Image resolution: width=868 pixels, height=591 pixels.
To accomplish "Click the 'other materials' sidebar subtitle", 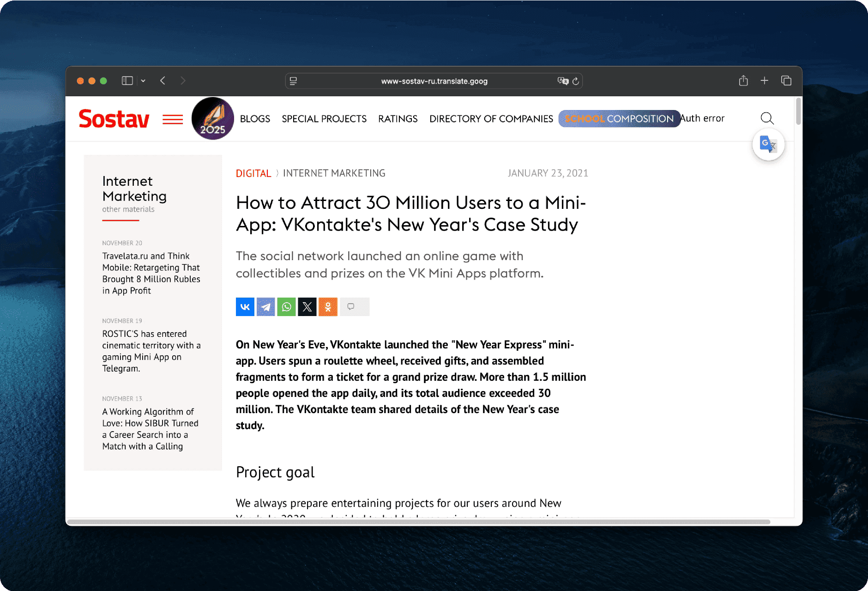I will pos(128,209).
